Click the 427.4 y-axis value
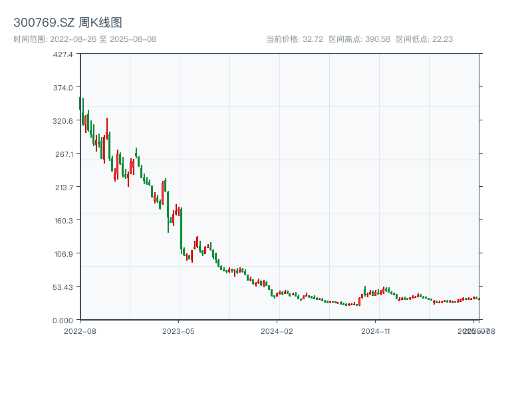This screenshot has height=399, width=532. 59,55
